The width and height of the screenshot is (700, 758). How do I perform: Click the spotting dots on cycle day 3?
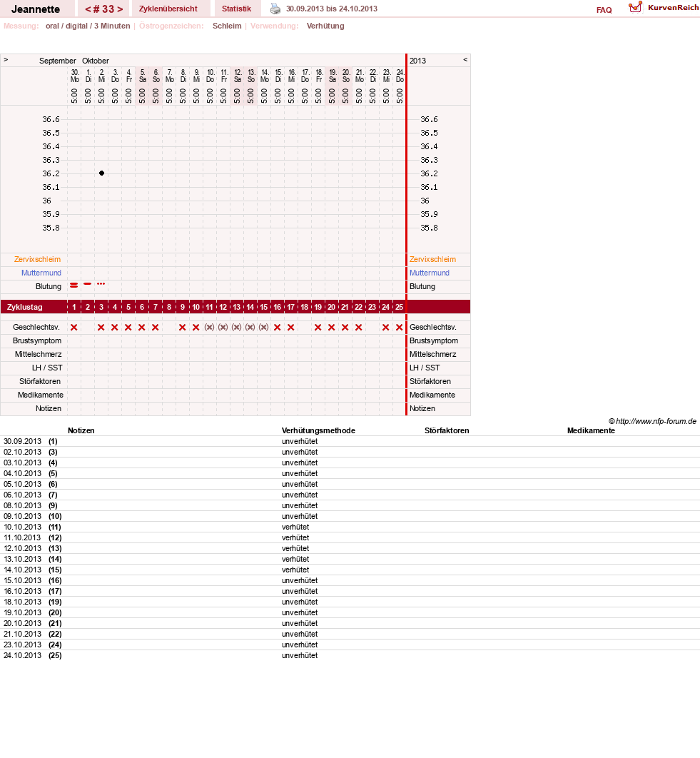[101, 284]
